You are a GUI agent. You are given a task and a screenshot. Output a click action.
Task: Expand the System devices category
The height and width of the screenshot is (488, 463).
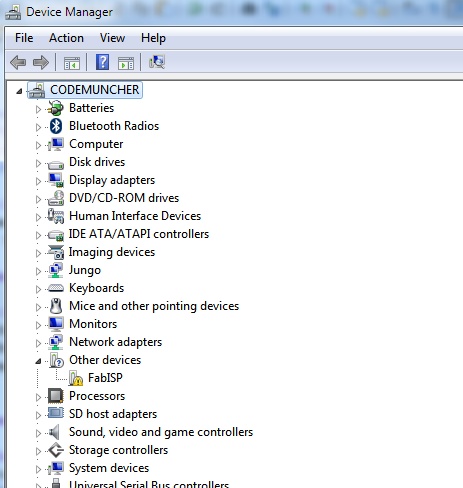tap(38, 469)
